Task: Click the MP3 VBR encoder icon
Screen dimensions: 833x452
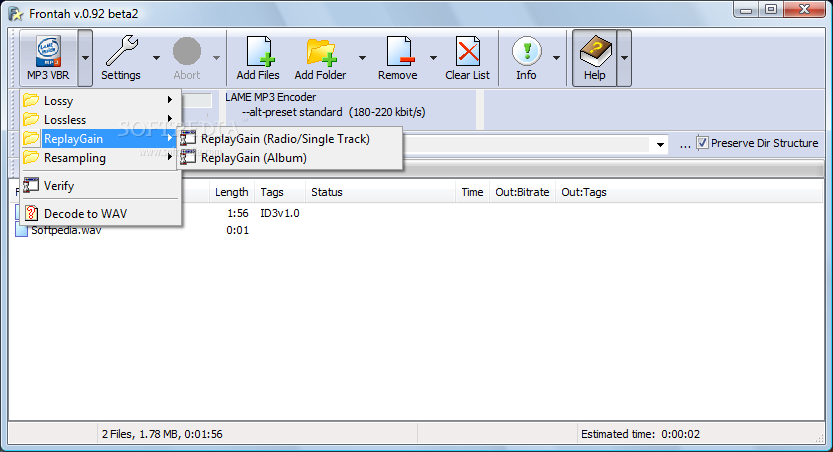Action: pyautogui.click(x=48, y=52)
